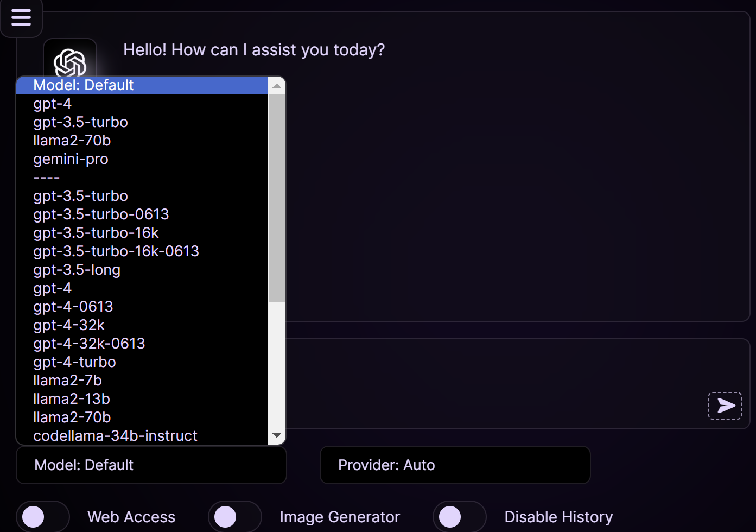Toggle the Image Generator switch
The width and height of the screenshot is (756, 532).
[235, 517]
